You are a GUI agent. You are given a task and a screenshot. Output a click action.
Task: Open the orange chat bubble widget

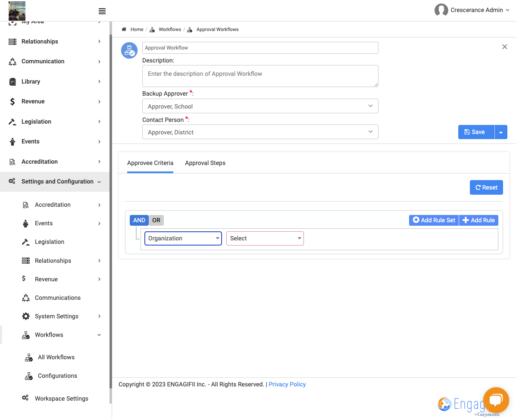click(x=496, y=400)
